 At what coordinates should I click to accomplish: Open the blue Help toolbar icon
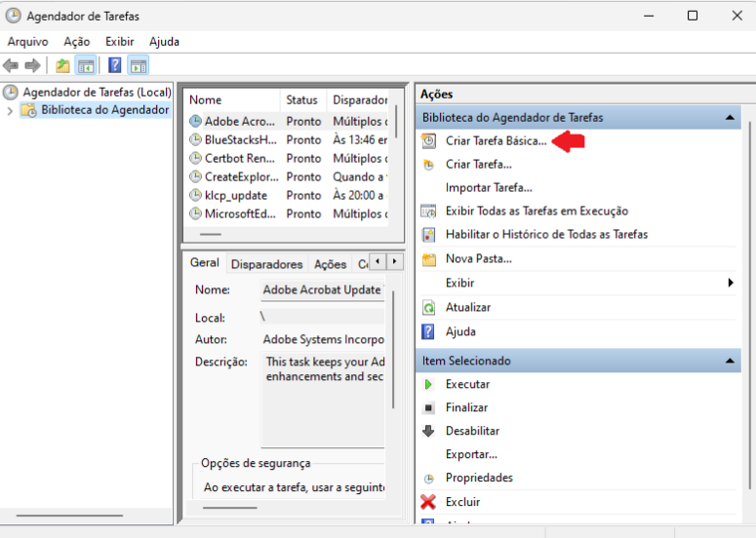tap(115, 65)
